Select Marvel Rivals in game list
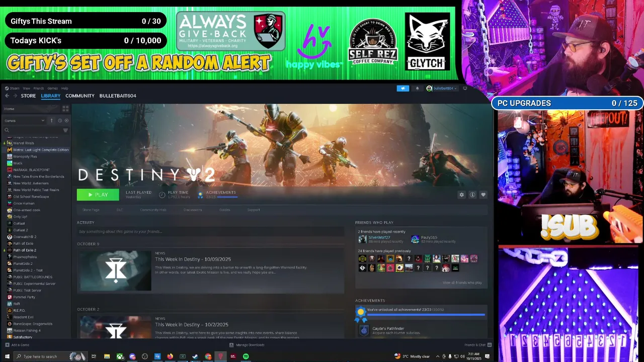644x362 pixels. [x=24, y=143]
